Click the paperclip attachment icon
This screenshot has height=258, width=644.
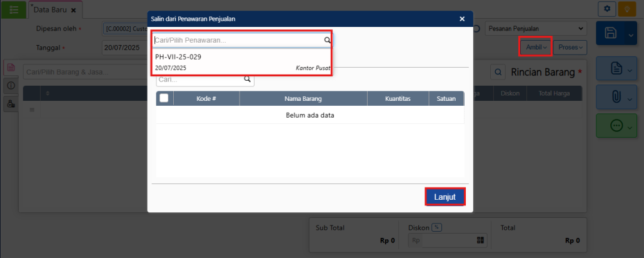[615, 98]
